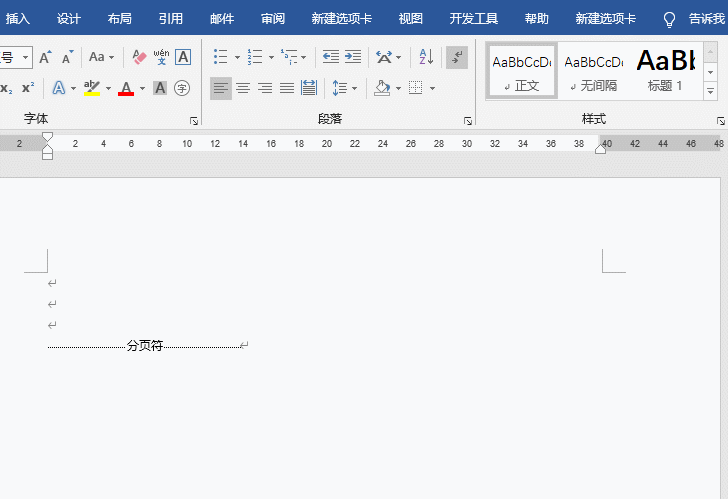Clear all formatting with eraser icon
Viewport: 728px width, 499px height.
point(139,57)
